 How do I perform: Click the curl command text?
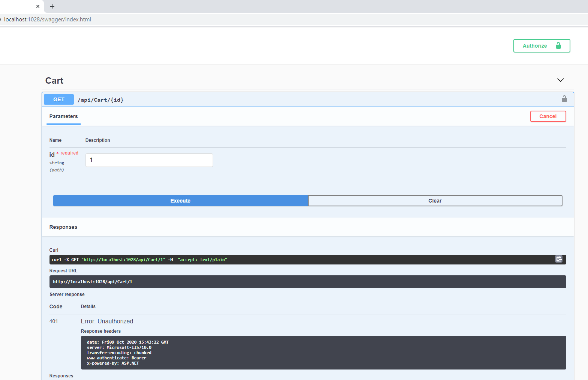[x=139, y=260]
